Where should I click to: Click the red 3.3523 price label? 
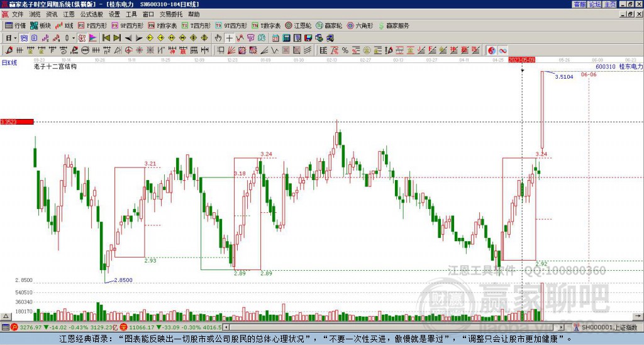17,122
